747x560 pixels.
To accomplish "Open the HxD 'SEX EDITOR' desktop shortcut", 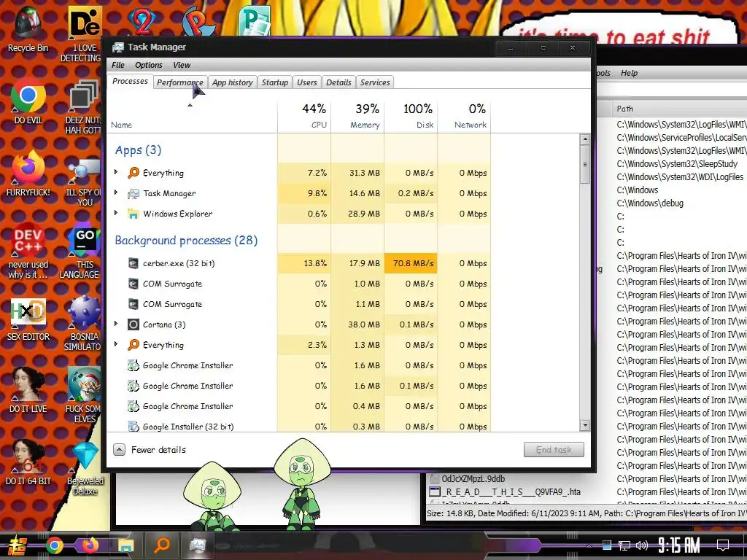I will coord(28,318).
